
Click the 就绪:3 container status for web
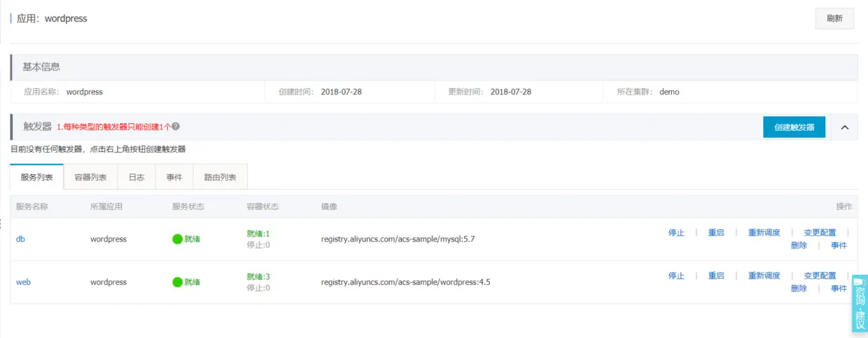pyautogui.click(x=258, y=276)
